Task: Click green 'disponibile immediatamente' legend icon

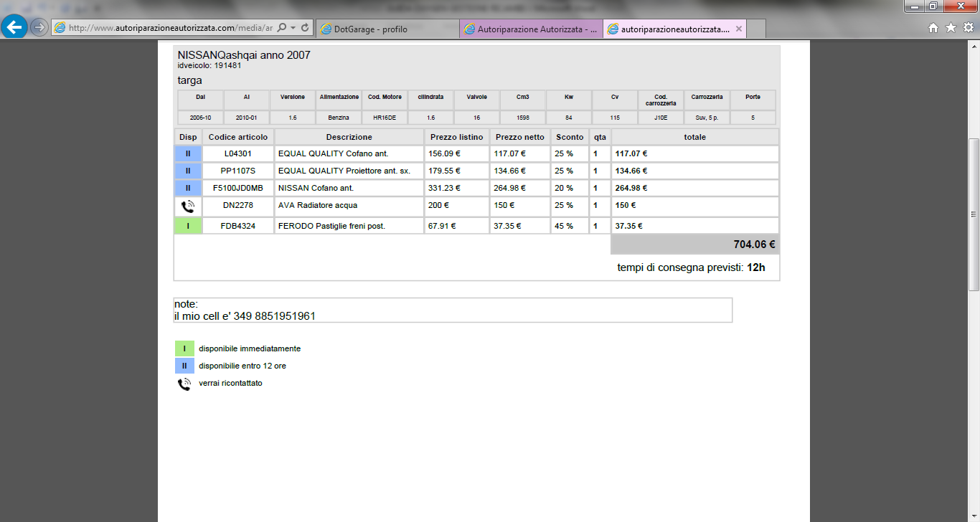Action: 184,348
